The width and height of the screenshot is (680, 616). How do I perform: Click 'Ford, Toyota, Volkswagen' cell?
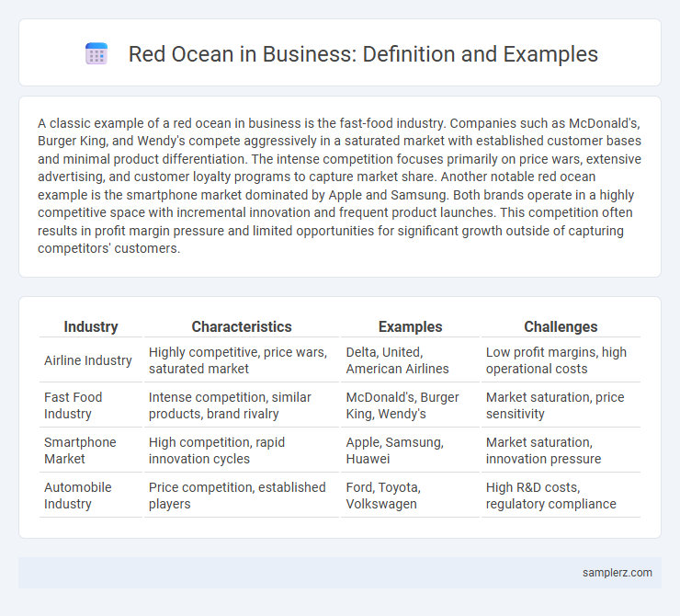410,496
